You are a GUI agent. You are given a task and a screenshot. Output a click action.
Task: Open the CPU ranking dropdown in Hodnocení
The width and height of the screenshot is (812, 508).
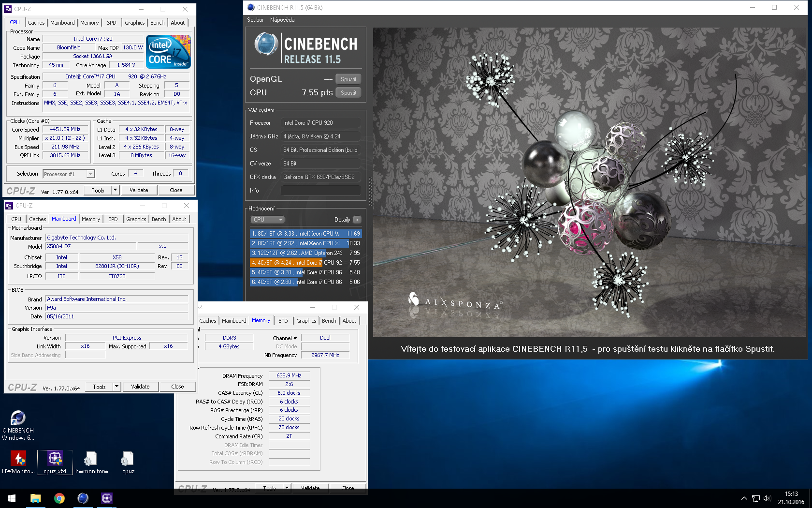[x=267, y=220]
